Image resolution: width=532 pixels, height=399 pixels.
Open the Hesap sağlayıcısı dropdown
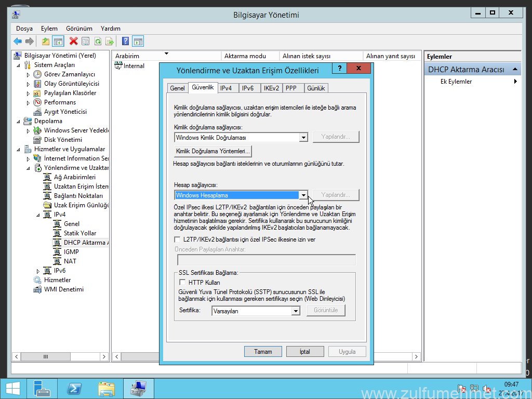[x=303, y=195]
